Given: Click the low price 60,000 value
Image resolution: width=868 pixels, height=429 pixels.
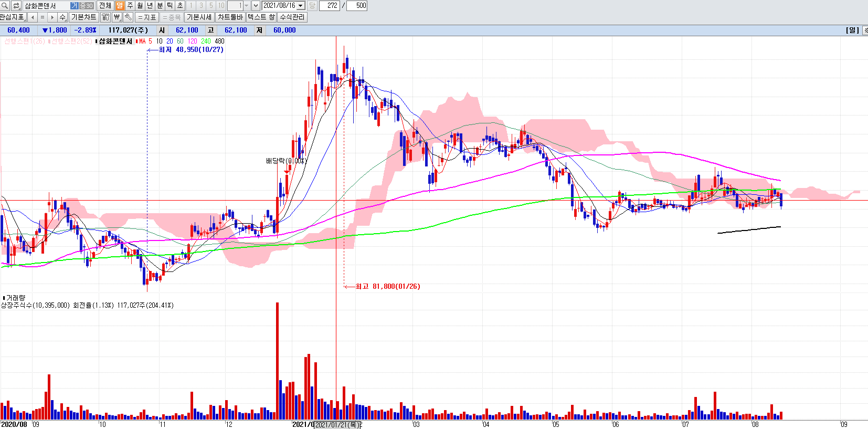Looking at the screenshot, I should (x=284, y=30).
